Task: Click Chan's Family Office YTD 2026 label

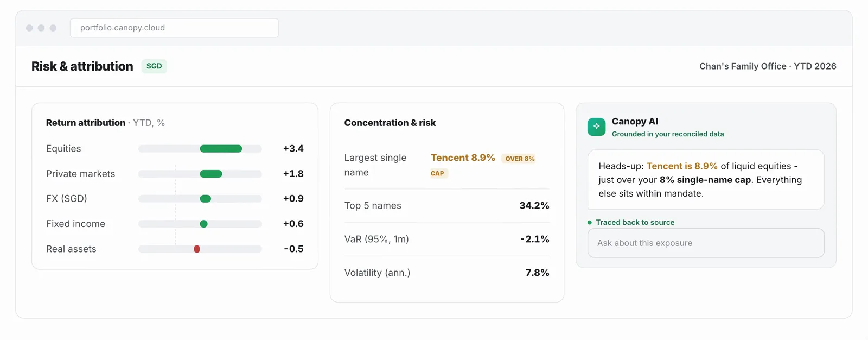Action: tap(768, 66)
